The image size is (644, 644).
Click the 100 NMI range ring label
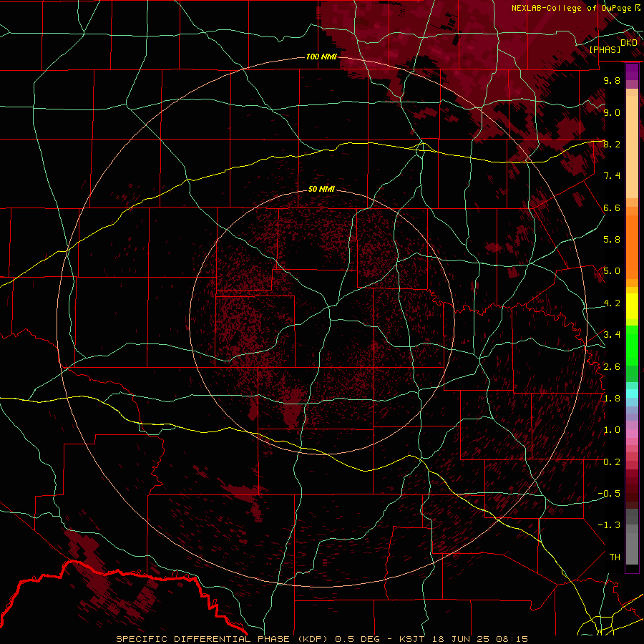(321, 57)
